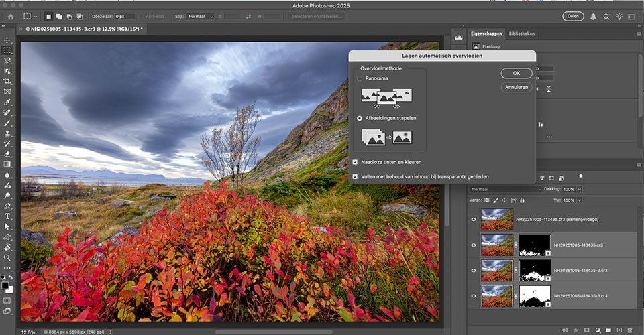The height and width of the screenshot is (335, 644).
Task: Open the Stijl dropdown set to Normaal
Action: tap(199, 16)
